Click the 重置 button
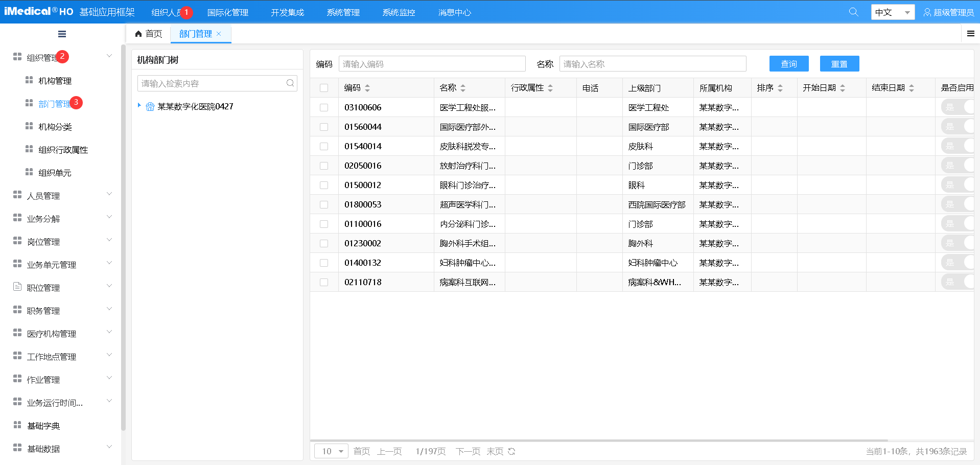980x465 pixels. (839, 64)
